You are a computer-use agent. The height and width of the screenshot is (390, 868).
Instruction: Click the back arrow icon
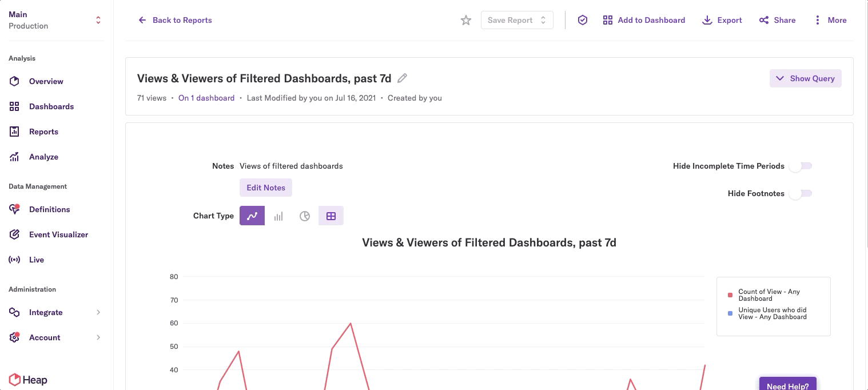(x=142, y=20)
